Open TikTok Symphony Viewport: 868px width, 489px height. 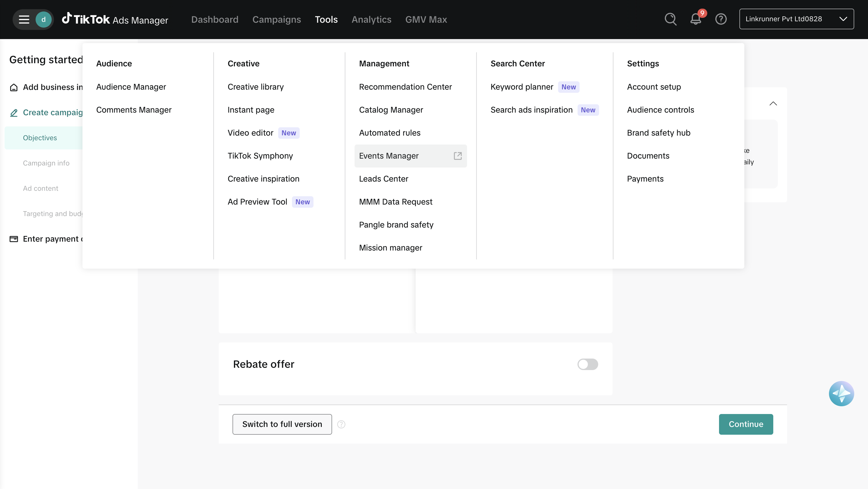pos(260,156)
